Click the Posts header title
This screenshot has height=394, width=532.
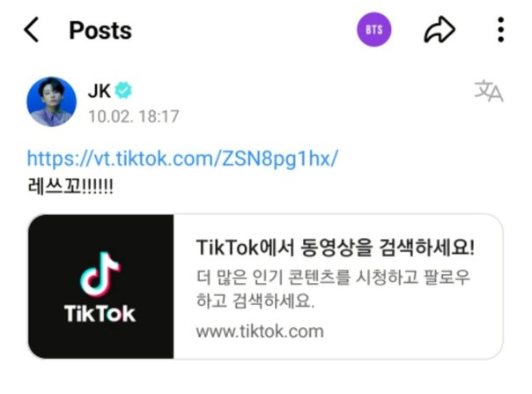pos(100,30)
